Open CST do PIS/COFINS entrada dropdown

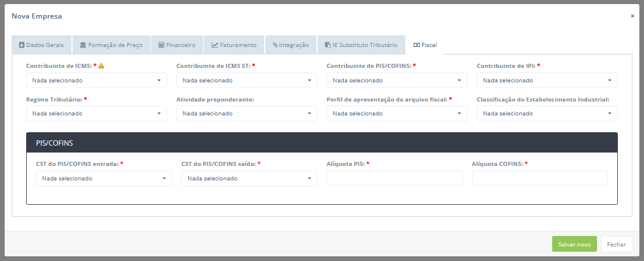coord(103,179)
